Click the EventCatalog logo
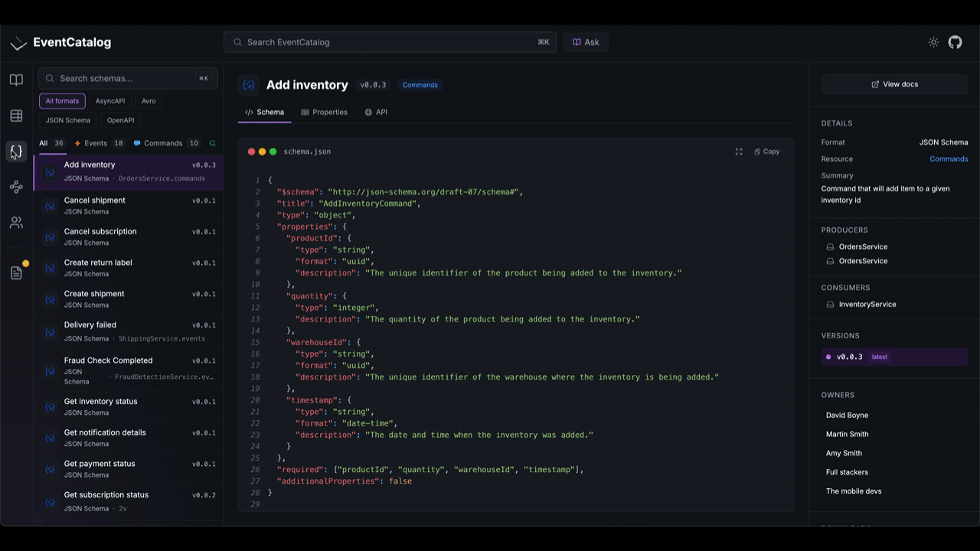Viewport: 980px width, 551px height. [60, 43]
